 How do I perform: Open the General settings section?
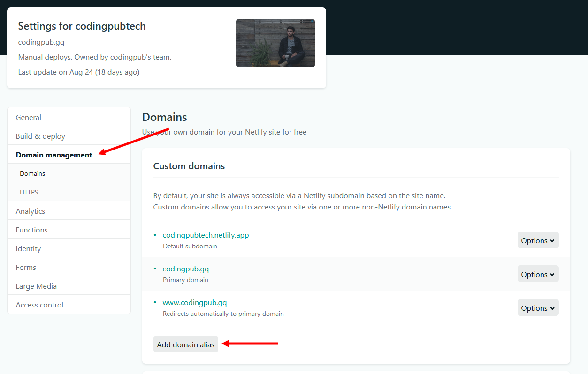[69, 117]
